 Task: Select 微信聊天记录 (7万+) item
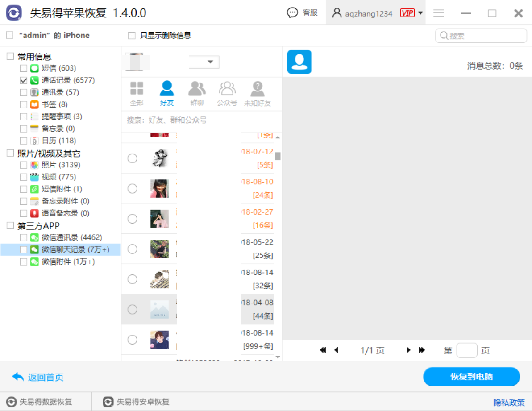60,249
